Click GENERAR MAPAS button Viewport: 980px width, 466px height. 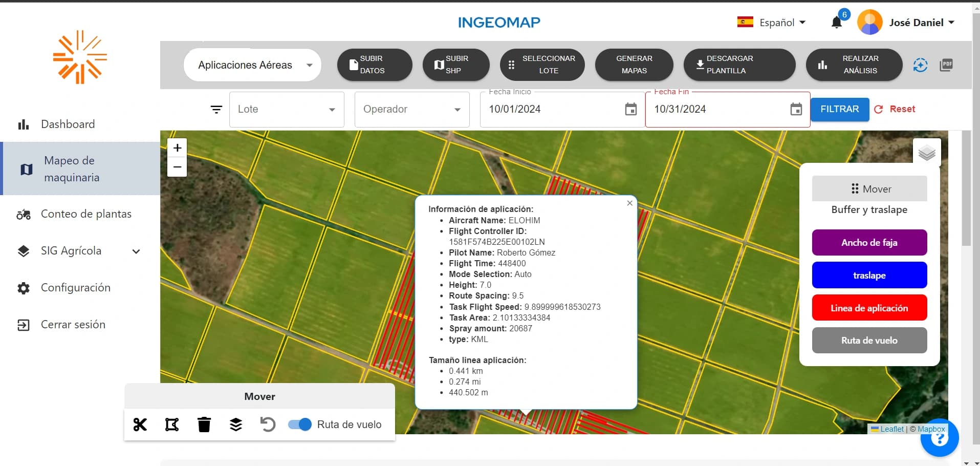click(x=634, y=65)
